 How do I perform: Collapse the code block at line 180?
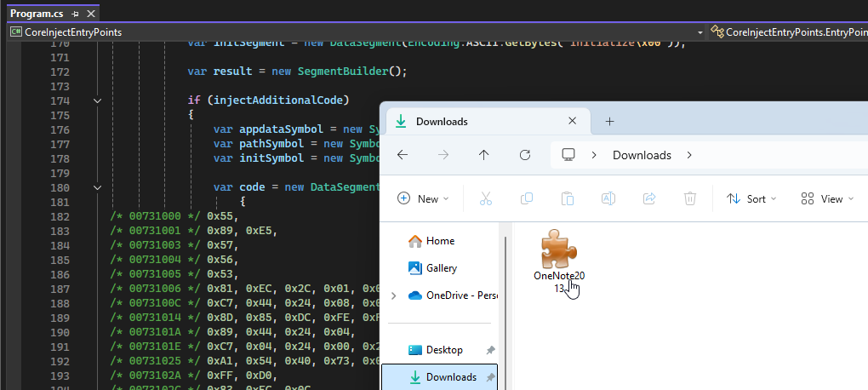coord(97,187)
